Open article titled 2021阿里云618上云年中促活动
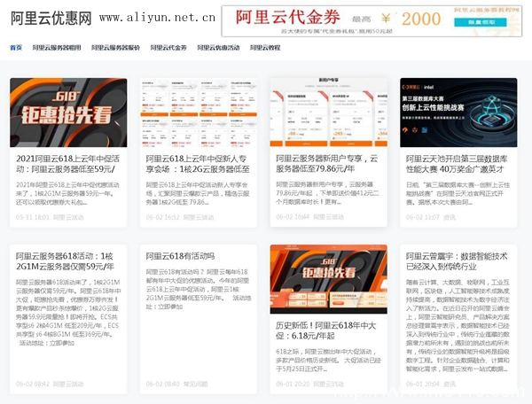Screen dimensions: 532x404 [x=68, y=163]
